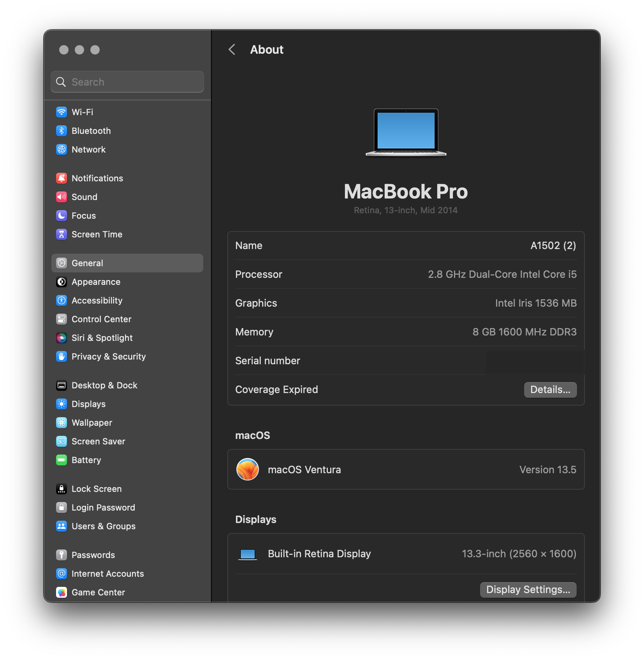Click the macOS Ventura name text
Screen dimensions: 644x660
(304, 470)
